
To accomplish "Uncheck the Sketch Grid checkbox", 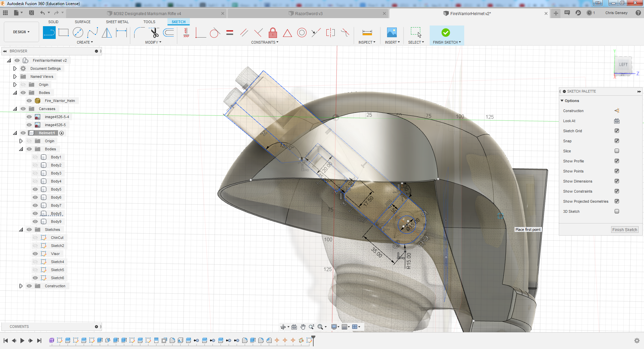I will (x=616, y=131).
